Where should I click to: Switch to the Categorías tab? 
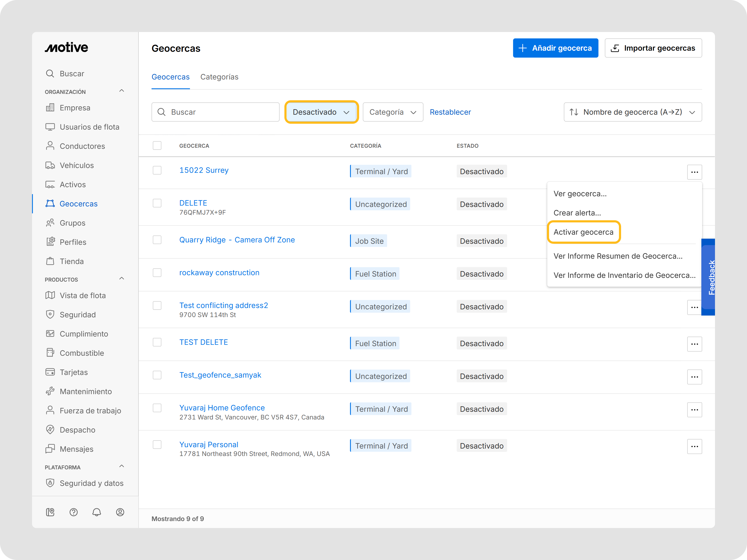tap(219, 77)
